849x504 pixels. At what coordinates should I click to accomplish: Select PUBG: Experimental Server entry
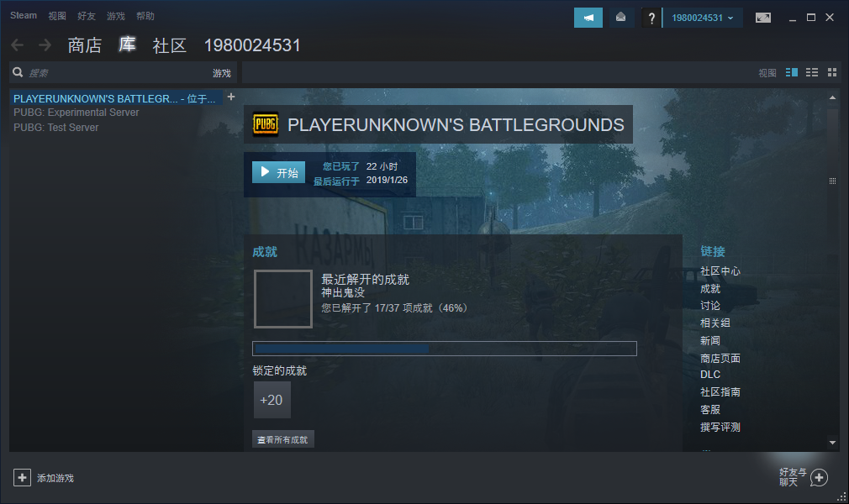click(x=76, y=113)
